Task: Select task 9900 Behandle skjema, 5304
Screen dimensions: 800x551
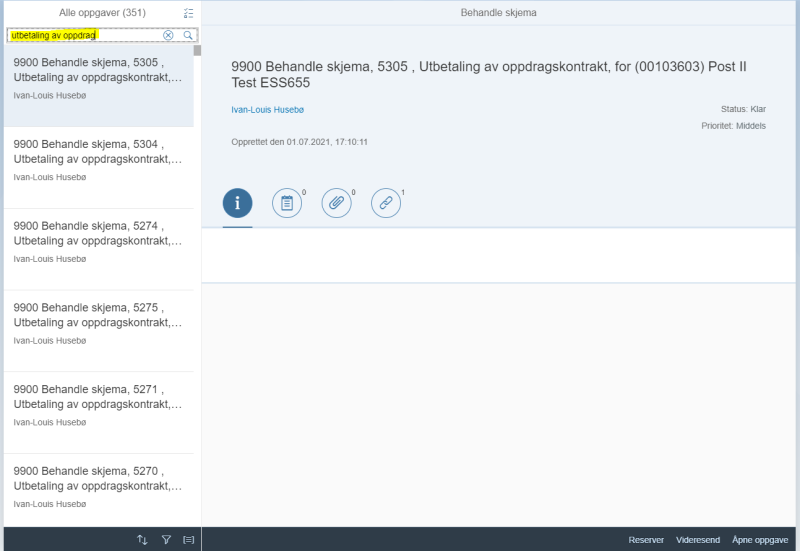Action: pyautogui.click(x=99, y=167)
